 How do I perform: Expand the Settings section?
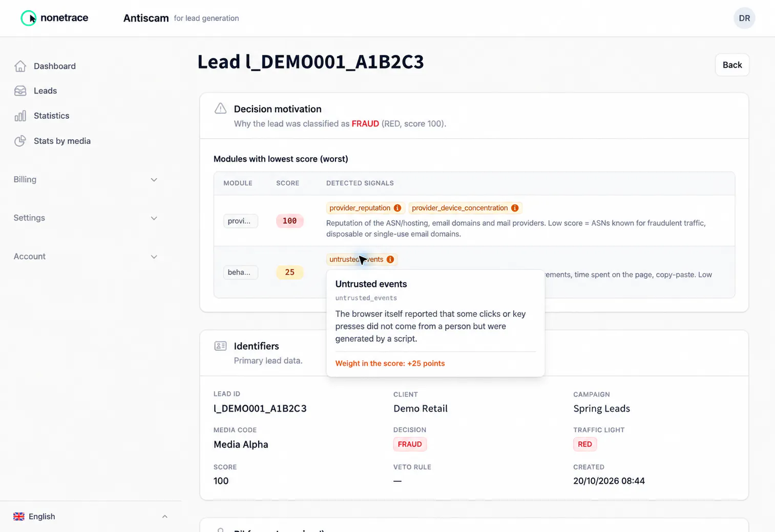86,218
